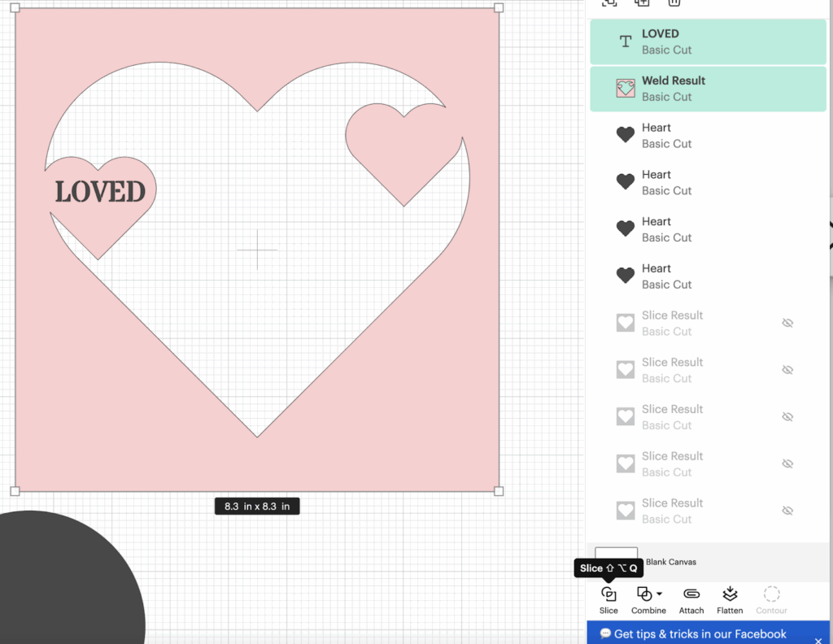
Task: Click the top-right selection handle
Action: pyautogui.click(x=499, y=8)
